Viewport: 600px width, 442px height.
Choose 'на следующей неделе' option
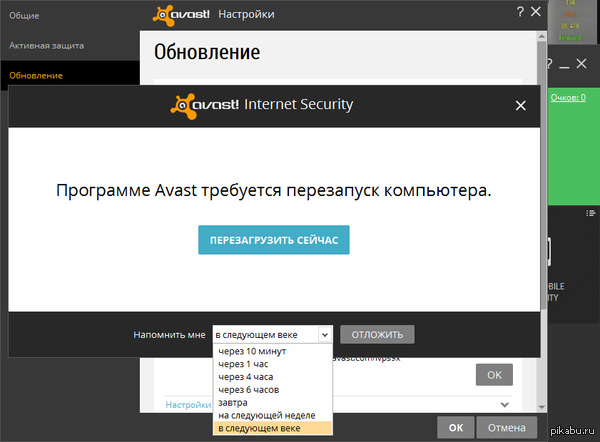tap(265, 415)
